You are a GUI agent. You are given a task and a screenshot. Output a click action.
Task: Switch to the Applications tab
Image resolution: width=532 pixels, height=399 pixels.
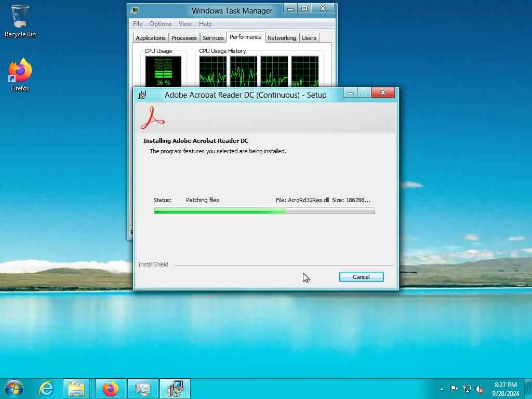(x=151, y=38)
